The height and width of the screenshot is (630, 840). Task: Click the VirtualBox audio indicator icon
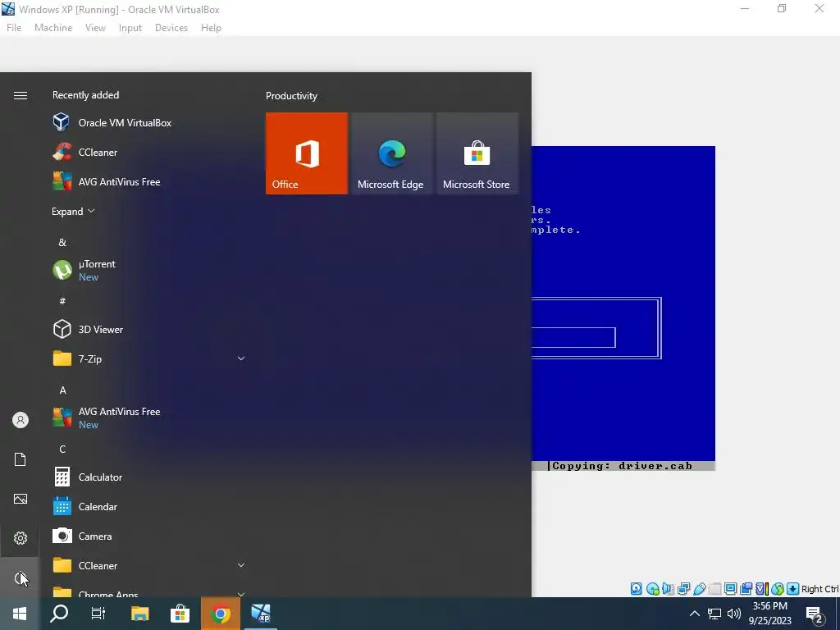tap(668, 589)
